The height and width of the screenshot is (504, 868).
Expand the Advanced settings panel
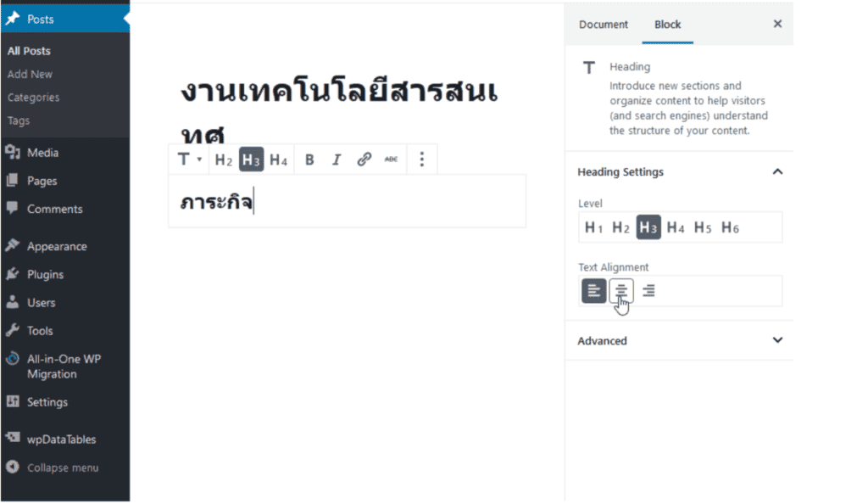click(777, 340)
